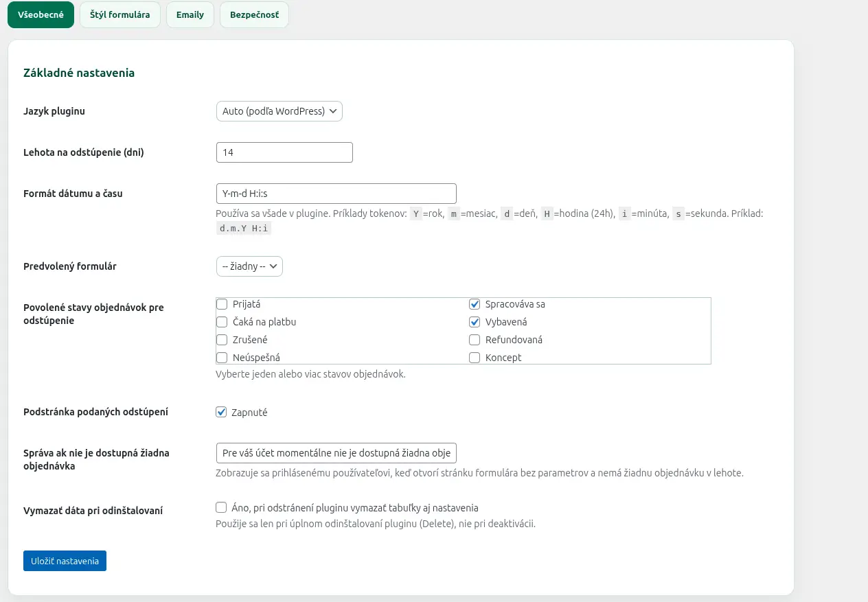Enable the Prijatá order status checkbox

[x=222, y=304]
